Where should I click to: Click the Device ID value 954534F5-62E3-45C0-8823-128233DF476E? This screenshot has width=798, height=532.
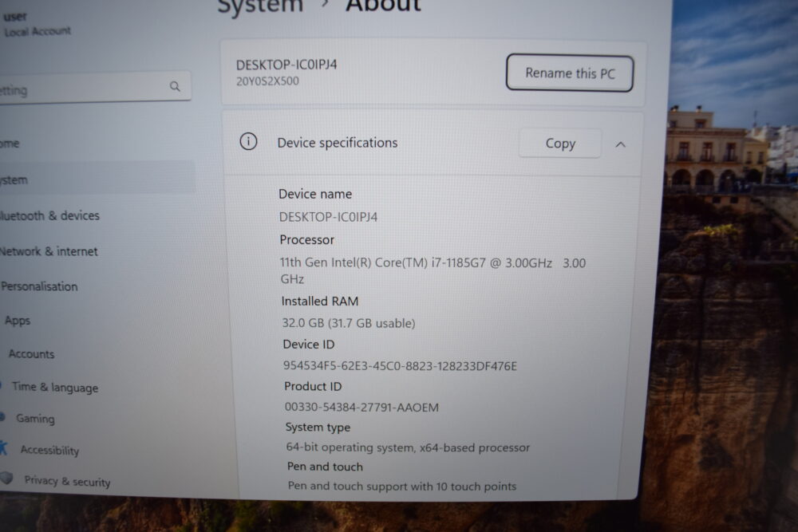pos(400,366)
